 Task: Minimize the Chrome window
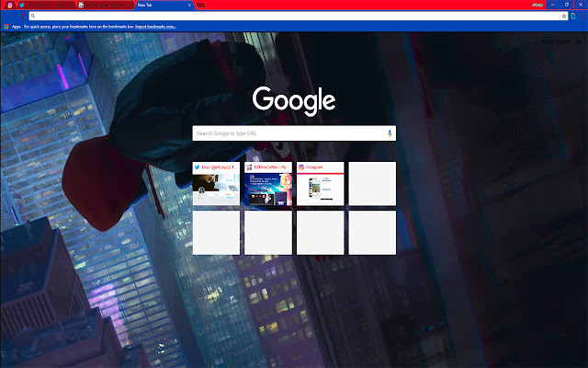coord(553,5)
